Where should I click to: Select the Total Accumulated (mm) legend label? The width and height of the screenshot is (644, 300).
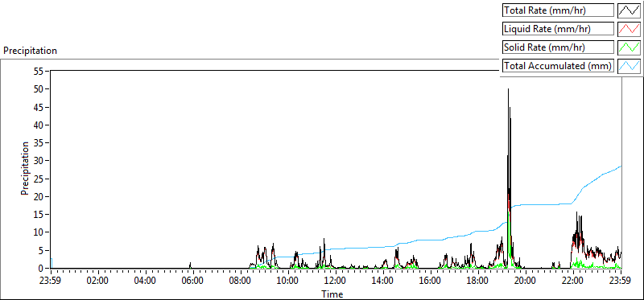558,65
